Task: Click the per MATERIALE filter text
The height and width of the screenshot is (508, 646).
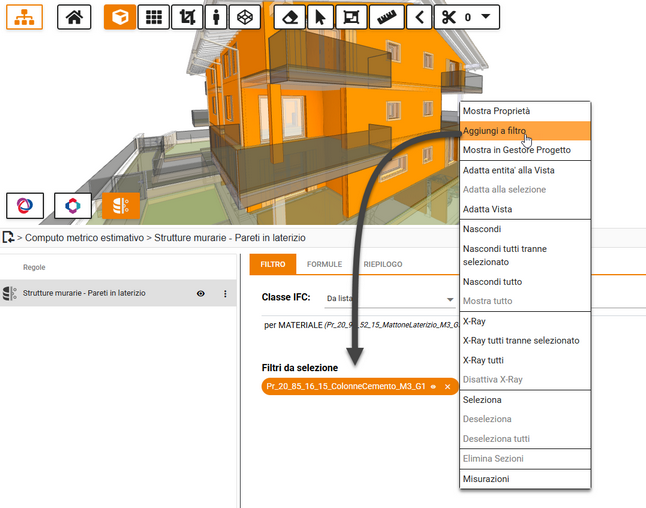Action: pyautogui.click(x=361, y=325)
